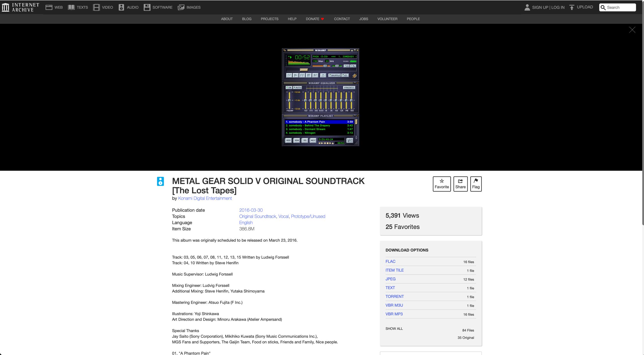The image size is (644, 355).
Task: Click the Upload arrow icon
Action: (x=572, y=7)
